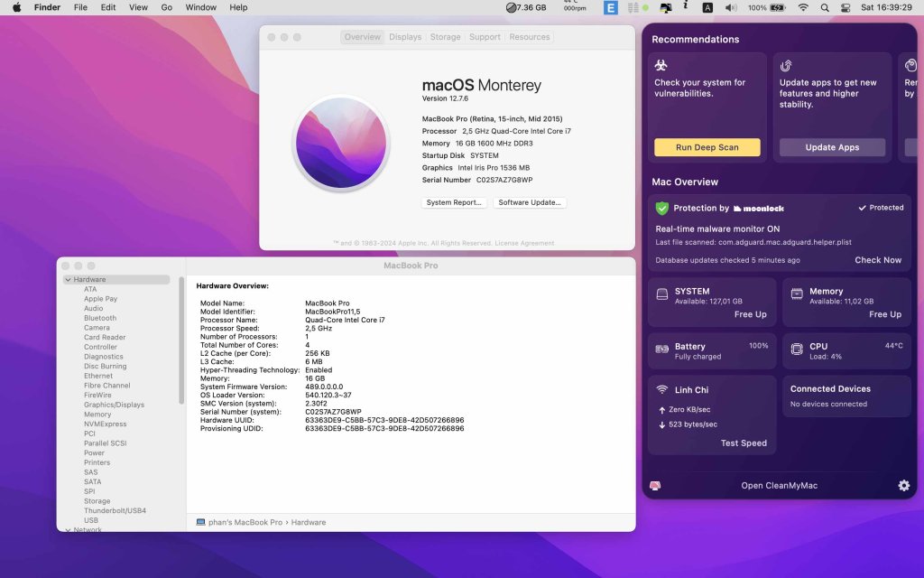
Task: Select Camera in the sidebar
Action: pos(97,328)
